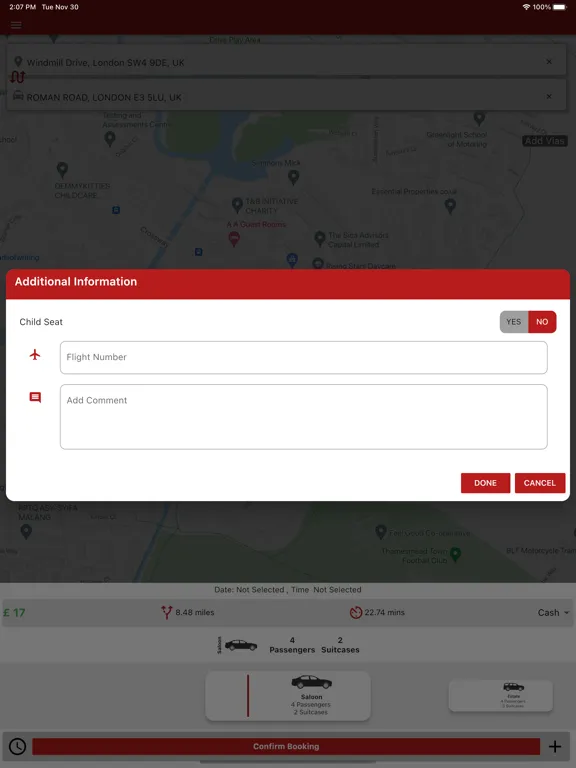
Task: Click the Feel Good Co-operative map pin
Action: point(381,532)
